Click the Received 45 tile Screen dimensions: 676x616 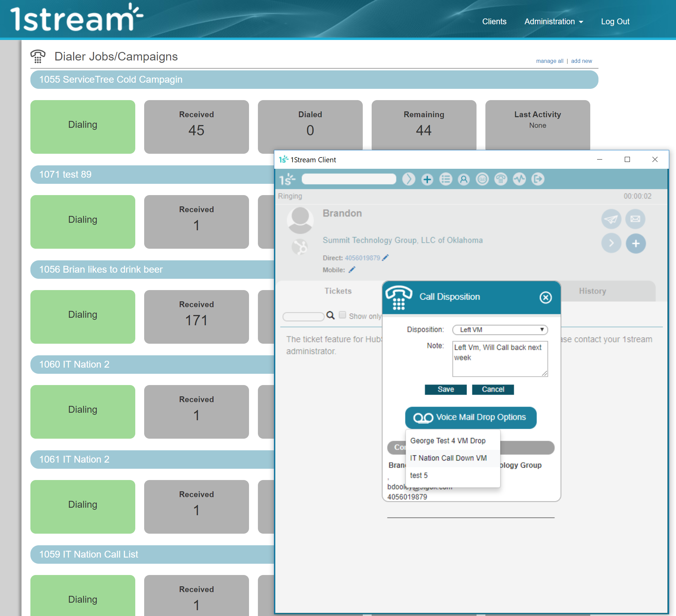point(196,127)
